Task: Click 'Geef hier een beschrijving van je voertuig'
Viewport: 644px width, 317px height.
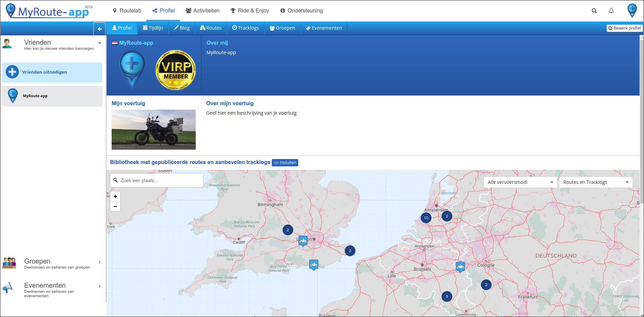Action: tap(252, 113)
